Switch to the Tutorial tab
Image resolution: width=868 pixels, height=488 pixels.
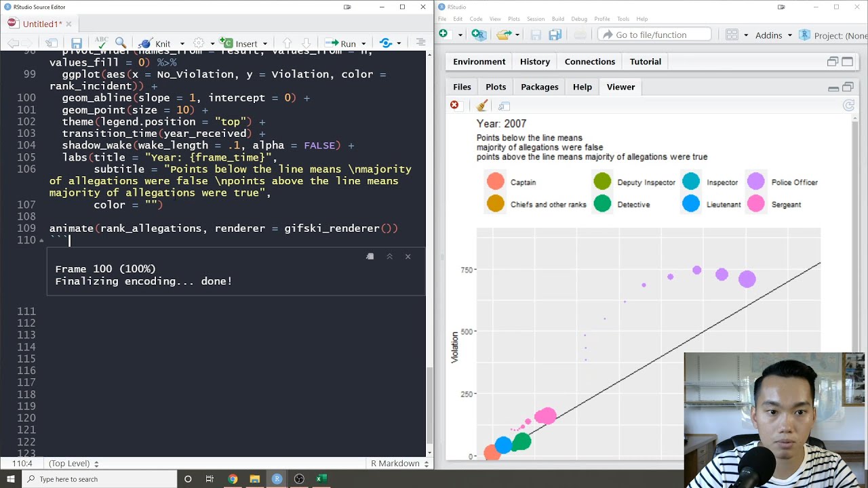click(x=646, y=62)
